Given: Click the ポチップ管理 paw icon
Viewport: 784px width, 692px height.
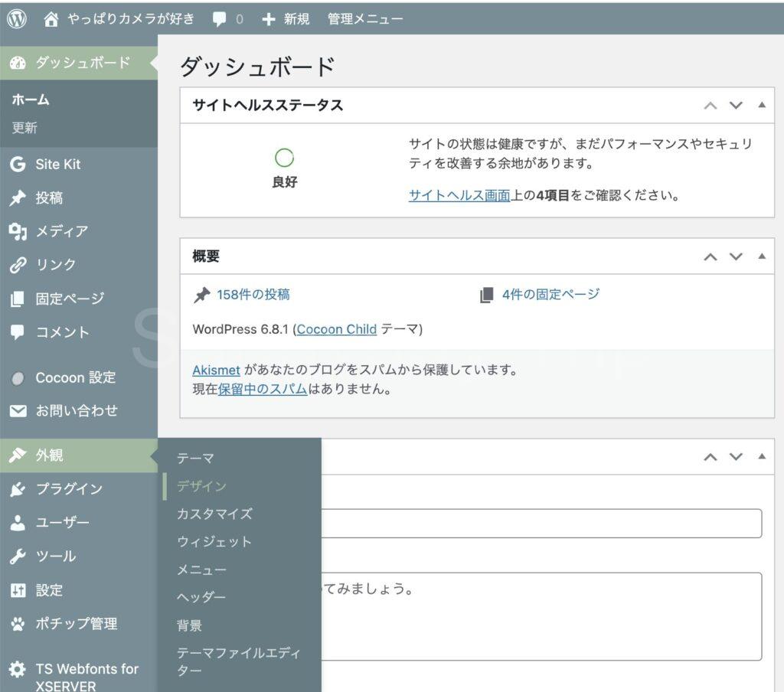Looking at the screenshot, I should (x=18, y=624).
